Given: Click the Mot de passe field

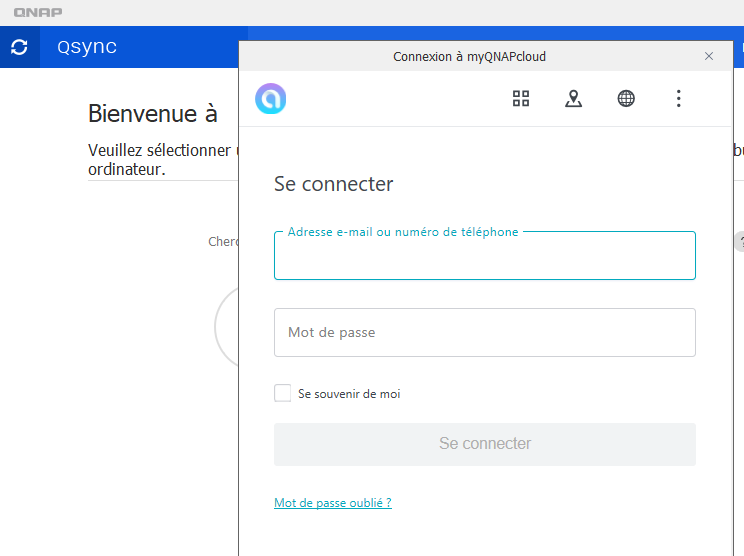Looking at the screenshot, I should (484, 332).
